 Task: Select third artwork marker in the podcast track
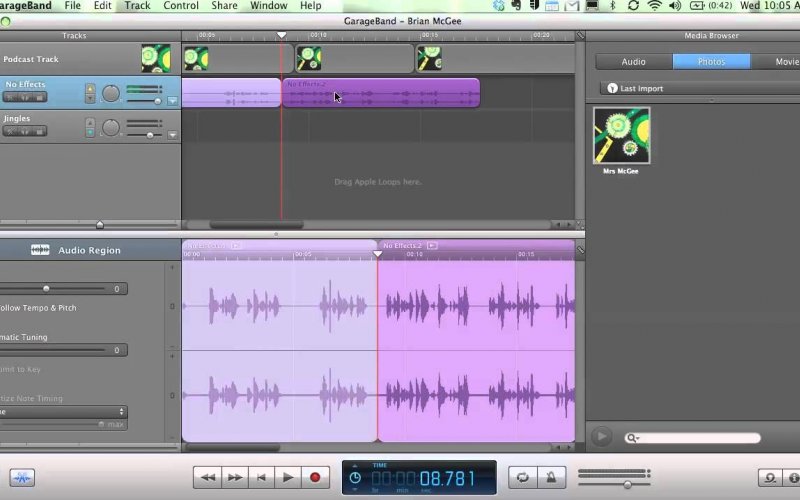pos(430,58)
